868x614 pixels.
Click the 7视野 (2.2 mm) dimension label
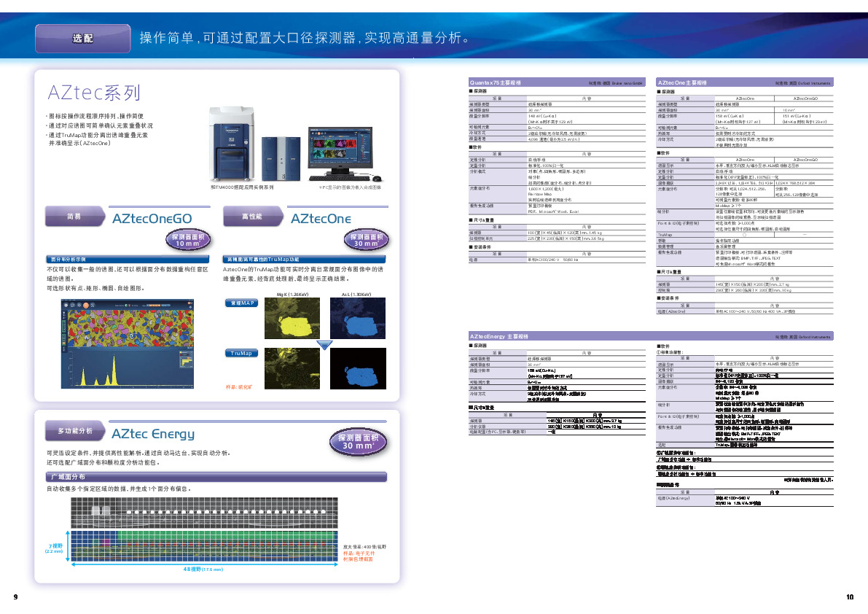(x=54, y=548)
